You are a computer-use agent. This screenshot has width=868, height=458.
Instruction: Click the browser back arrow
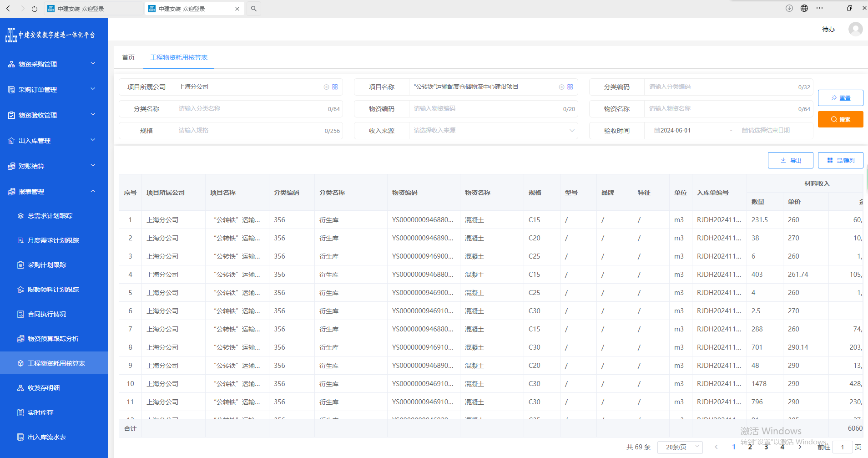click(8, 9)
